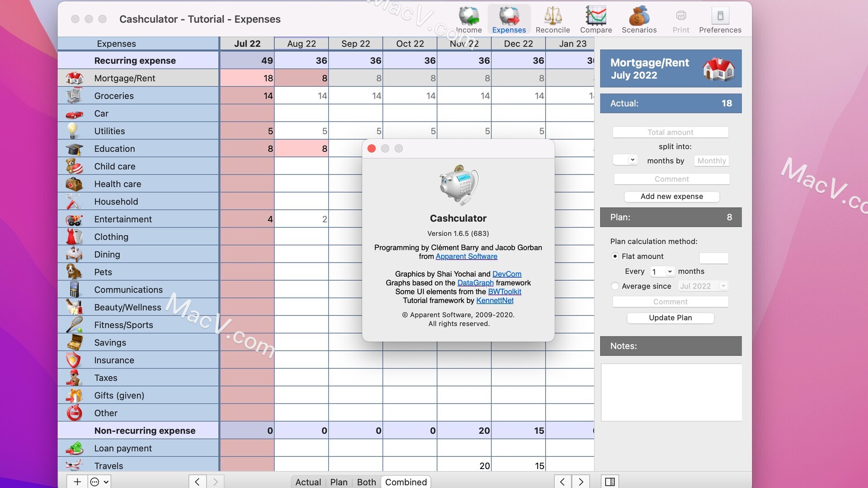Click the Comment field under split into
Image resolution: width=868 pixels, height=488 pixels.
[672, 179]
